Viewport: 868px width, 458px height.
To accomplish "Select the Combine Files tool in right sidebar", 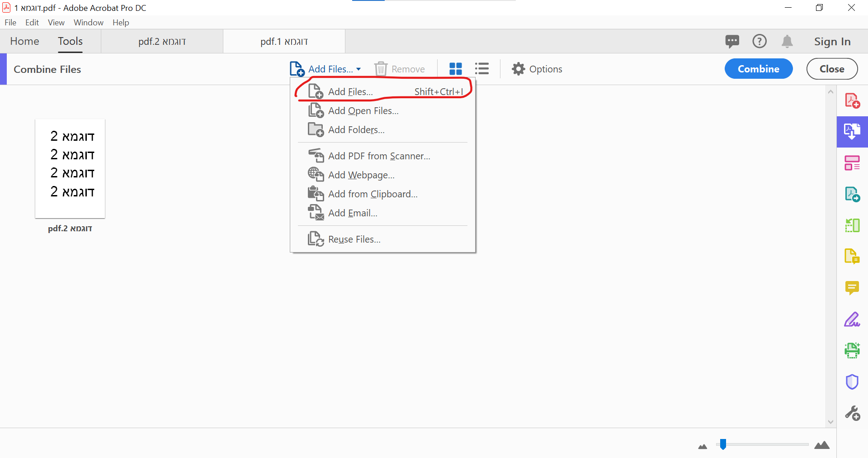I will [x=852, y=132].
